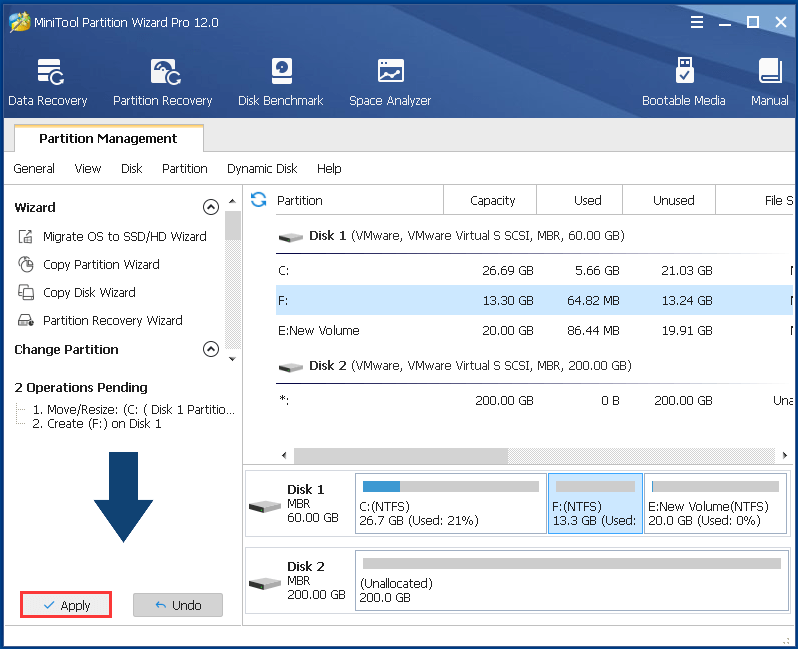Sort by the Unused column header
Image resolution: width=798 pixels, height=649 pixels.
tap(669, 201)
